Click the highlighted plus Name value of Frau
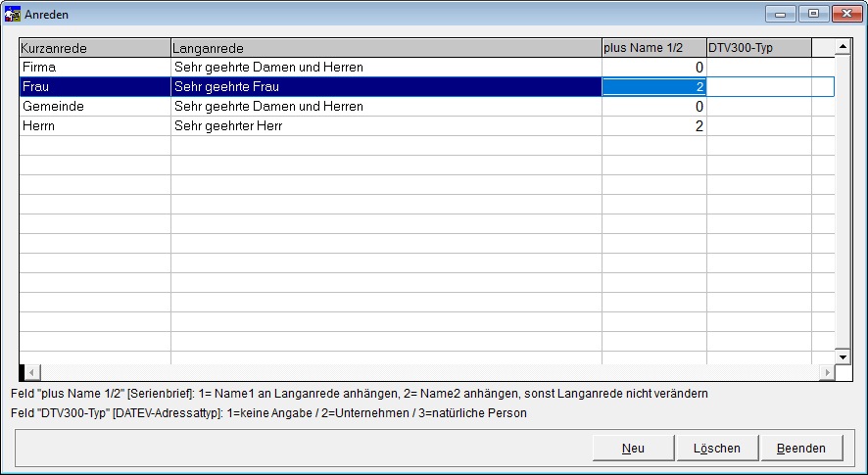 point(654,87)
